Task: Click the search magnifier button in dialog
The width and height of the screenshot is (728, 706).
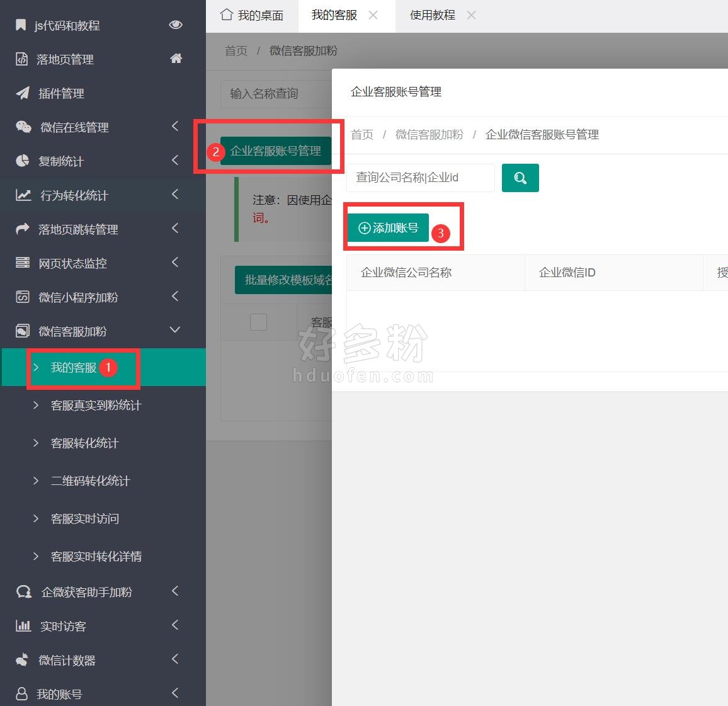Action: click(520, 178)
